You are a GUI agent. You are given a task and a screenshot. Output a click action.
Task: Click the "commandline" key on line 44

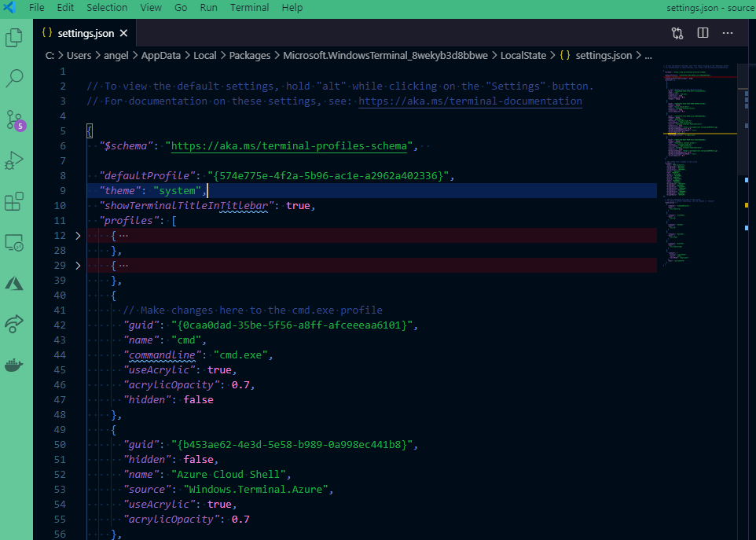[x=162, y=354]
